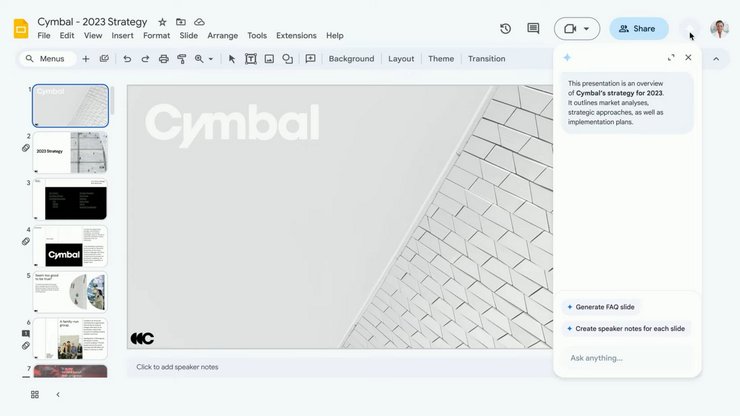740x416 pixels.
Task: Collapse the filmstrip with left chevron
Action: point(58,395)
